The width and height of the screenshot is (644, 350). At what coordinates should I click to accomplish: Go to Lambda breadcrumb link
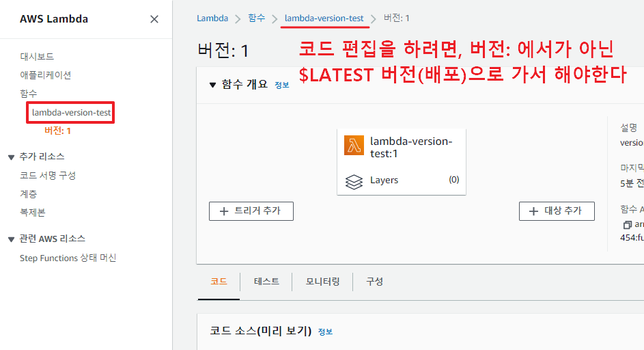click(212, 18)
